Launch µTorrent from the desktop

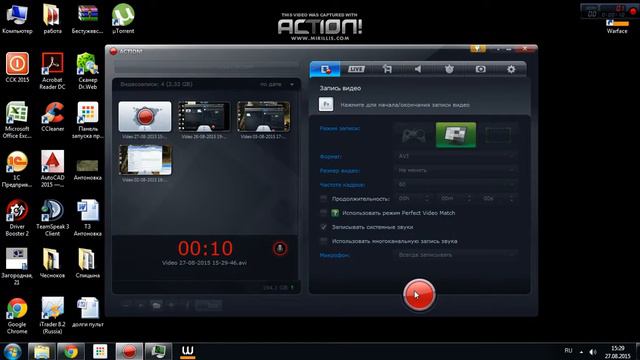123,19
